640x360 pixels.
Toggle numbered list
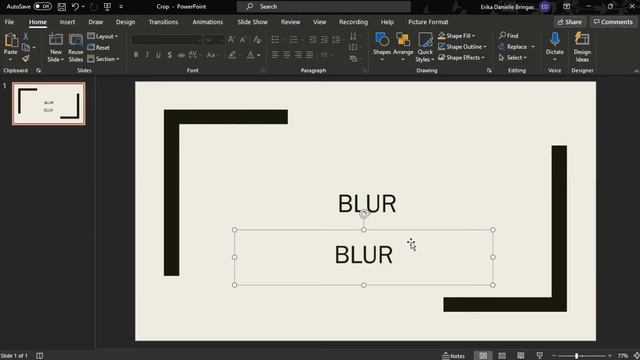click(x=293, y=40)
